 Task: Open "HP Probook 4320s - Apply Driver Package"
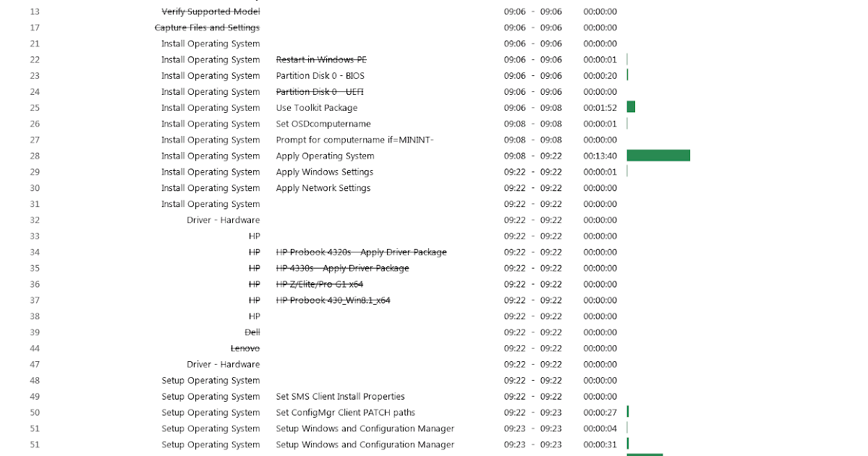pos(360,252)
